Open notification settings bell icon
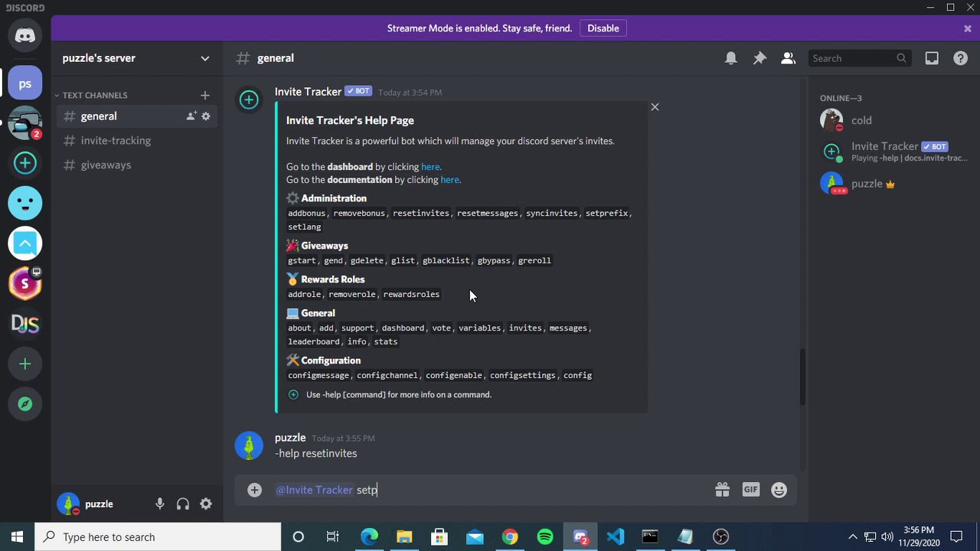Image resolution: width=980 pixels, height=551 pixels. pos(731,58)
